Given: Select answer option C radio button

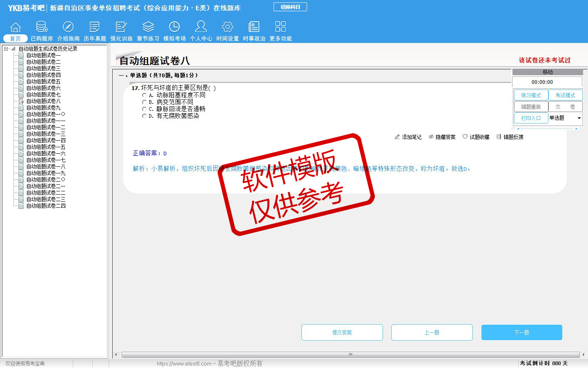Looking at the screenshot, I should click(144, 109).
